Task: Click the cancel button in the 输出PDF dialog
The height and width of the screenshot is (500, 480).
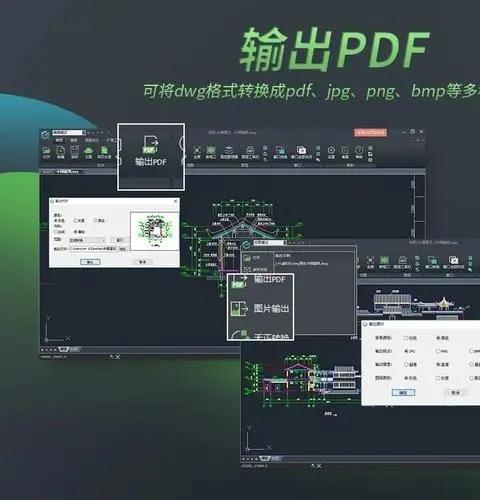Action: 142,262
